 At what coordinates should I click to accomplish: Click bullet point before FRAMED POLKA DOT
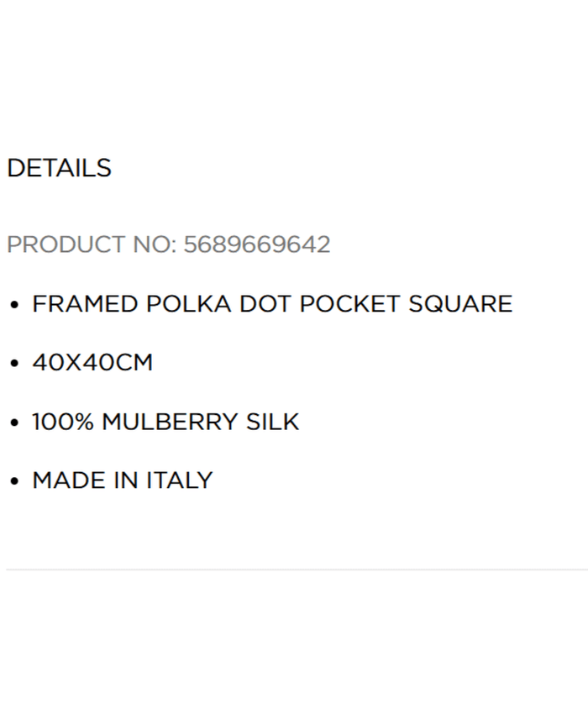13,305
